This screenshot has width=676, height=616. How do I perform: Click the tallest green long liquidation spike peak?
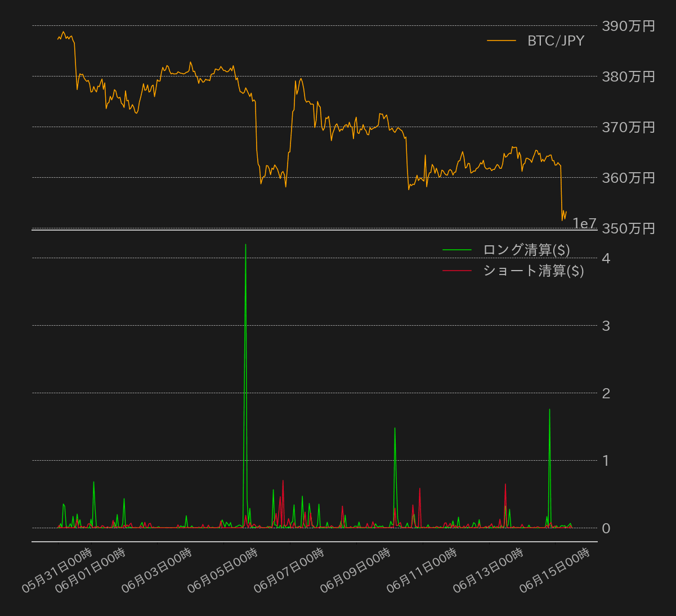[x=245, y=245]
